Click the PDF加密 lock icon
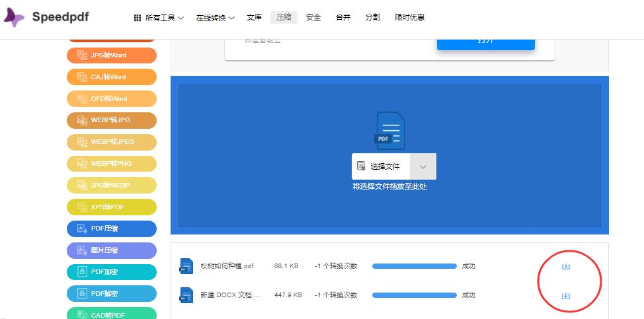 click(x=82, y=272)
